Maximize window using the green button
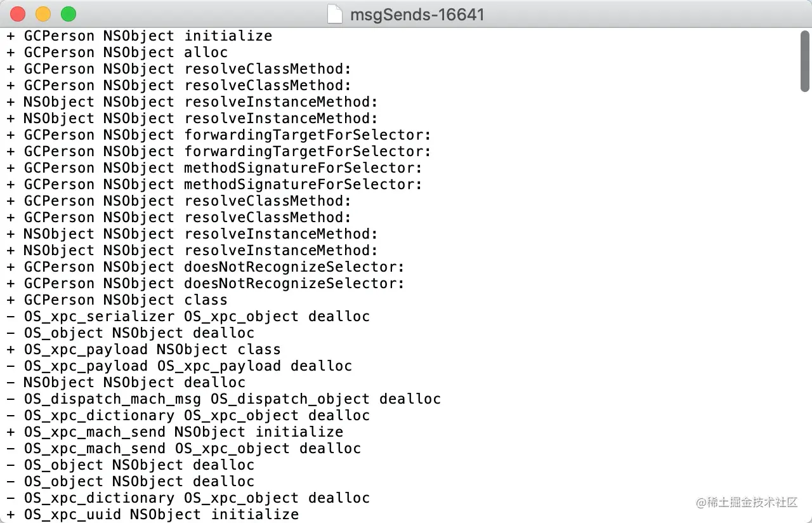 coord(69,14)
